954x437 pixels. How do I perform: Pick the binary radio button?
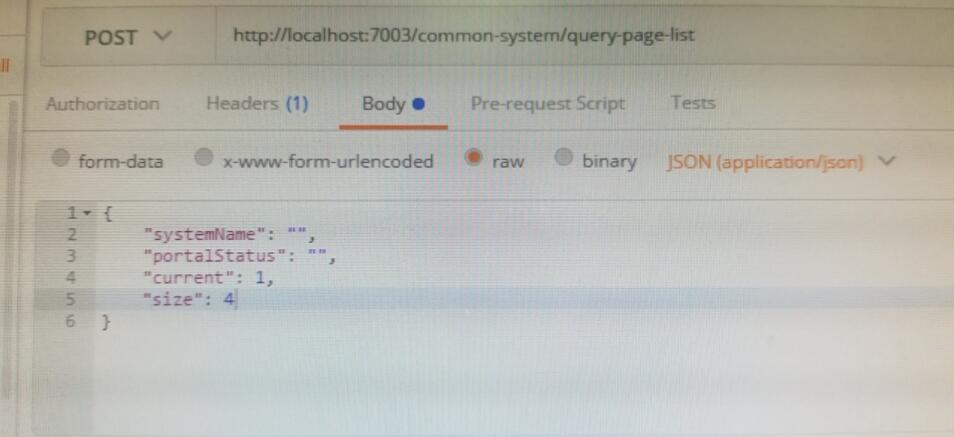pyautogui.click(x=564, y=158)
